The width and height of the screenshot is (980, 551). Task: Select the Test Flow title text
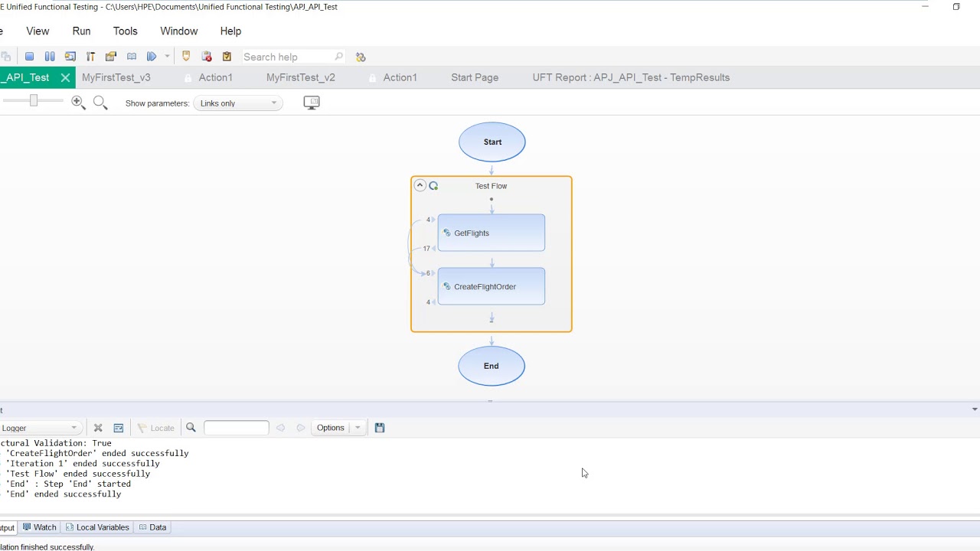click(491, 186)
